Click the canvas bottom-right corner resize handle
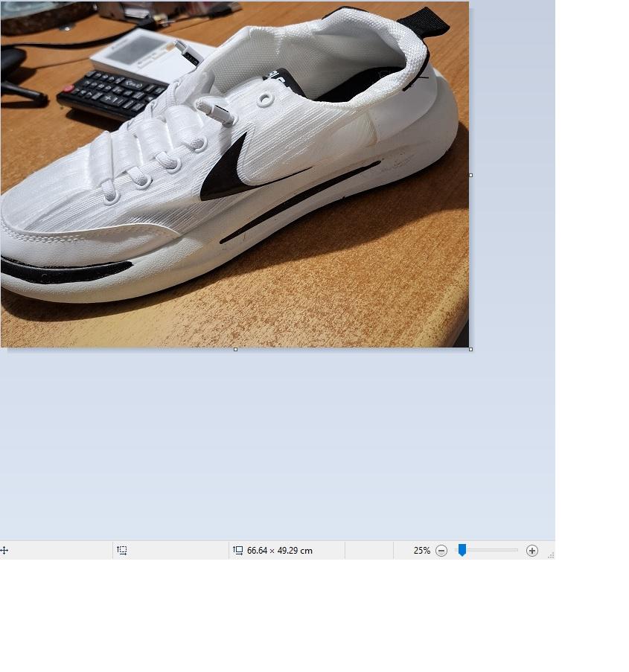Viewport: 629px width, 672px height. (x=470, y=350)
